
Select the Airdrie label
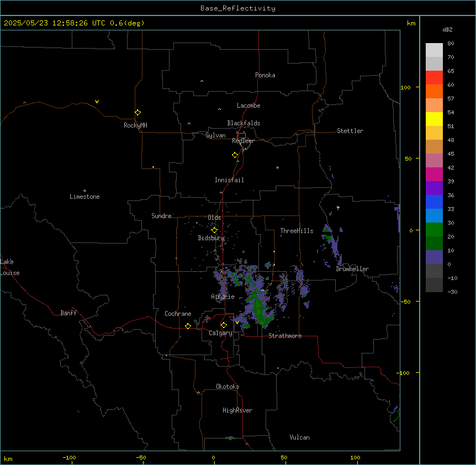[223, 297]
